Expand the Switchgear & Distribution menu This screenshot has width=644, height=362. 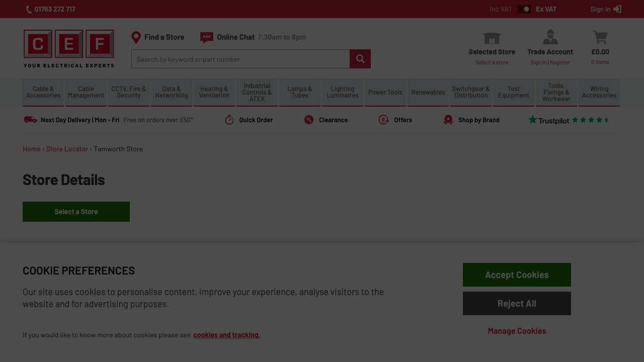pos(471,93)
